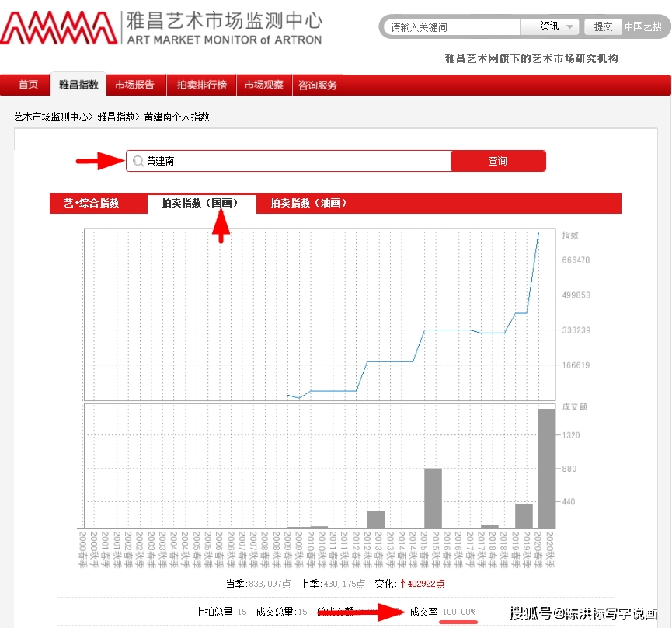672x628 pixels.
Task: Open the 市场报告 menu
Action: pyautogui.click(x=134, y=85)
